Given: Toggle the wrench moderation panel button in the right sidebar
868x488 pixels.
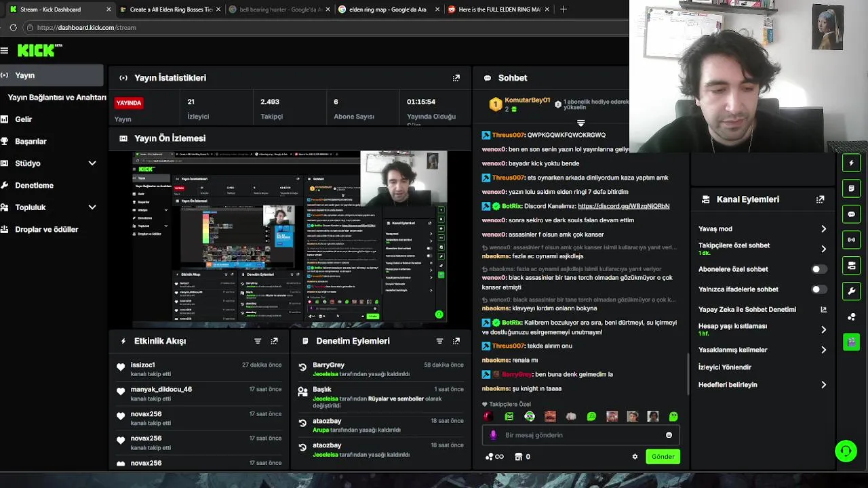Looking at the screenshot, I should 852,291.
